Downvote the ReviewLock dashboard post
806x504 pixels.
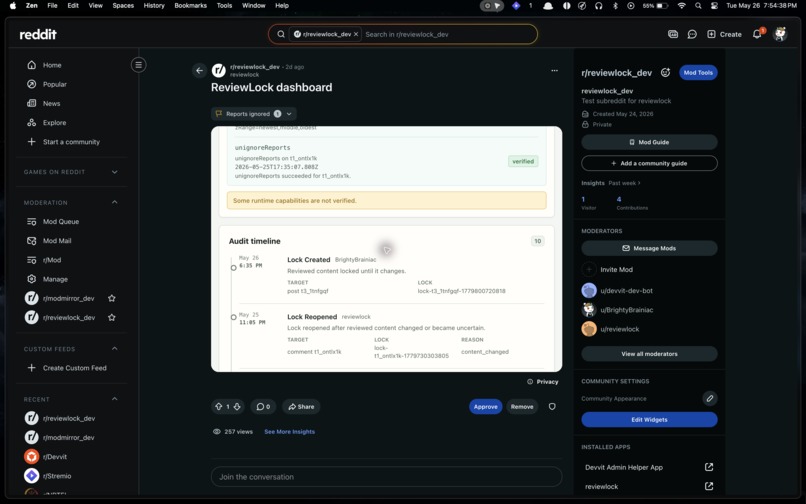tap(237, 407)
